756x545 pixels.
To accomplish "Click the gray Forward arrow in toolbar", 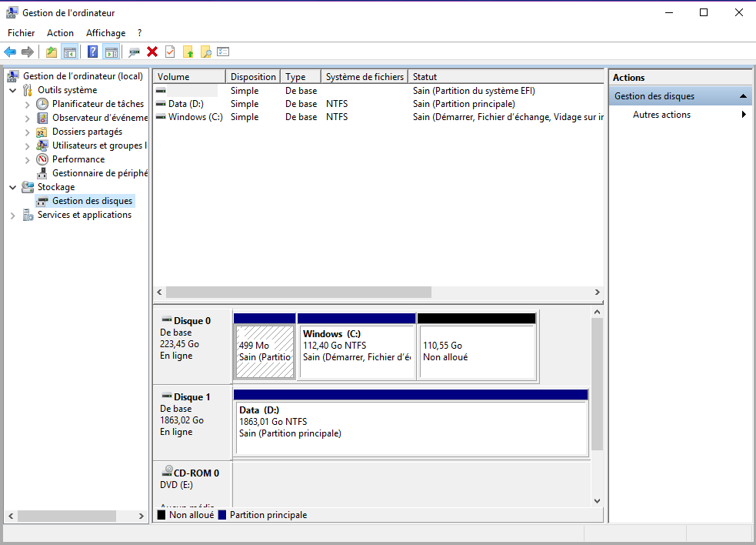I will pos(28,52).
